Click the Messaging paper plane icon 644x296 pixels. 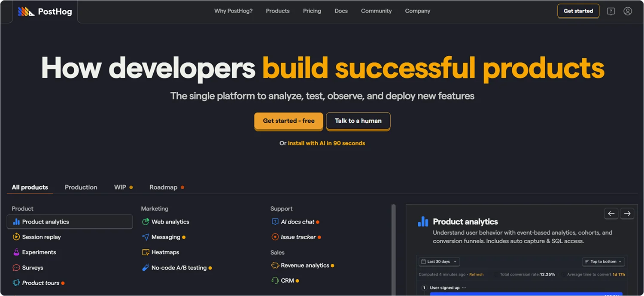[x=146, y=237]
